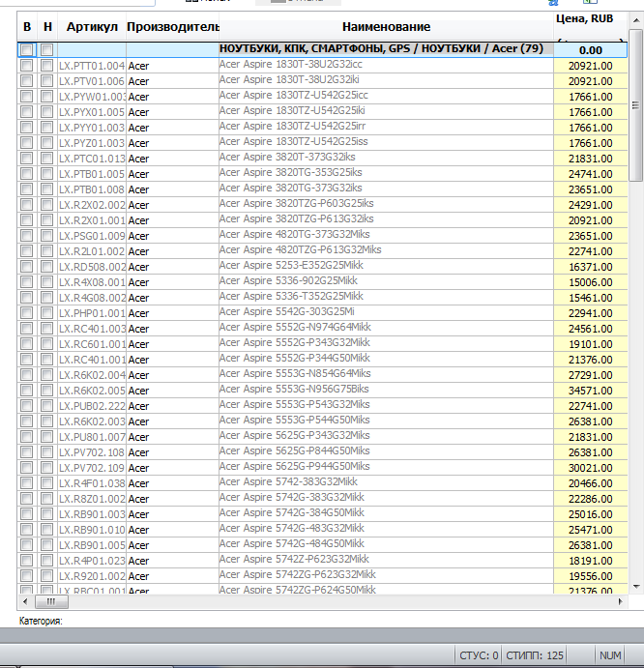The image size is (644, 668).
Task: Sort by the Производитель column header
Action: (173, 27)
